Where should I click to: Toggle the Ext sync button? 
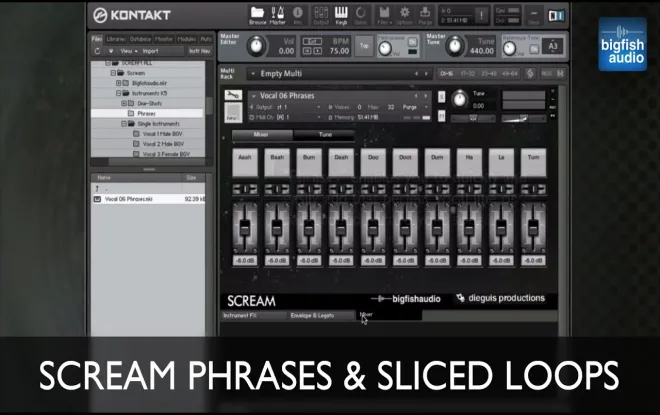(312, 41)
